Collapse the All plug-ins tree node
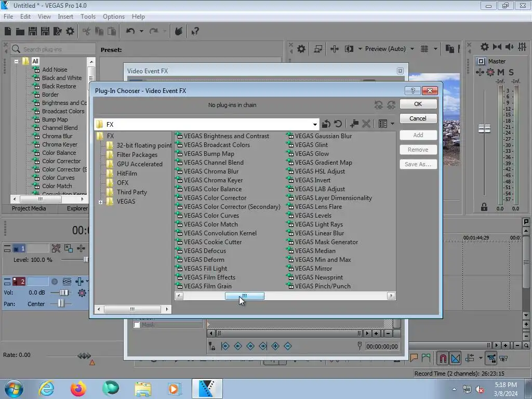 coord(16,61)
